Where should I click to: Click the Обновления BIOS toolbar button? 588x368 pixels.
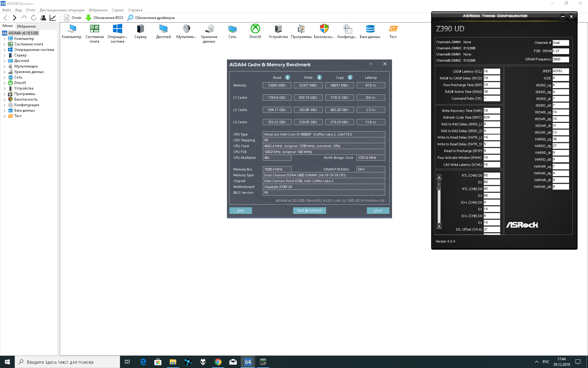pyautogui.click(x=104, y=18)
